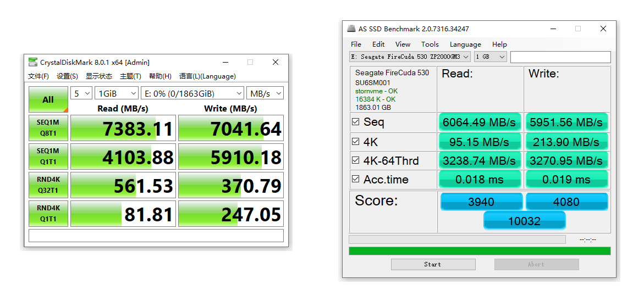This screenshot has height=296, width=644.
Task: Click the 213.90 MB/s 4K write value
Action: (x=566, y=142)
